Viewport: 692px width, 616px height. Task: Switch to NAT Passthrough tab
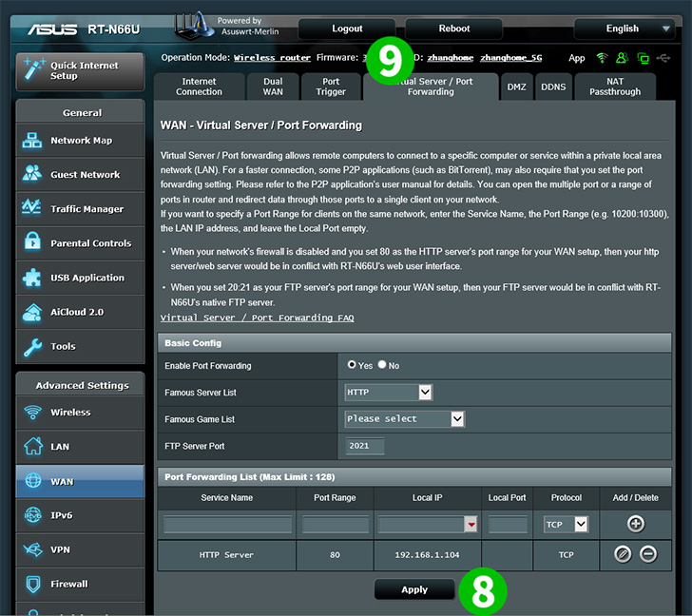tap(615, 87)
